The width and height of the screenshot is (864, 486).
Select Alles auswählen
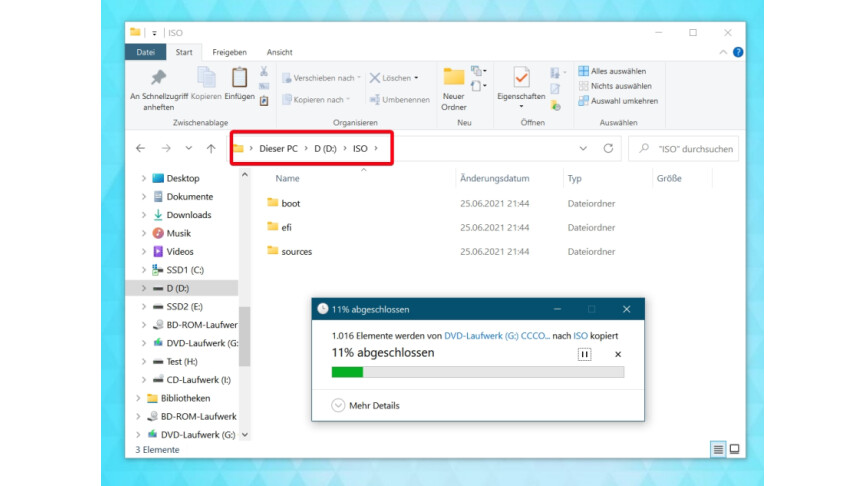point(612,71)
